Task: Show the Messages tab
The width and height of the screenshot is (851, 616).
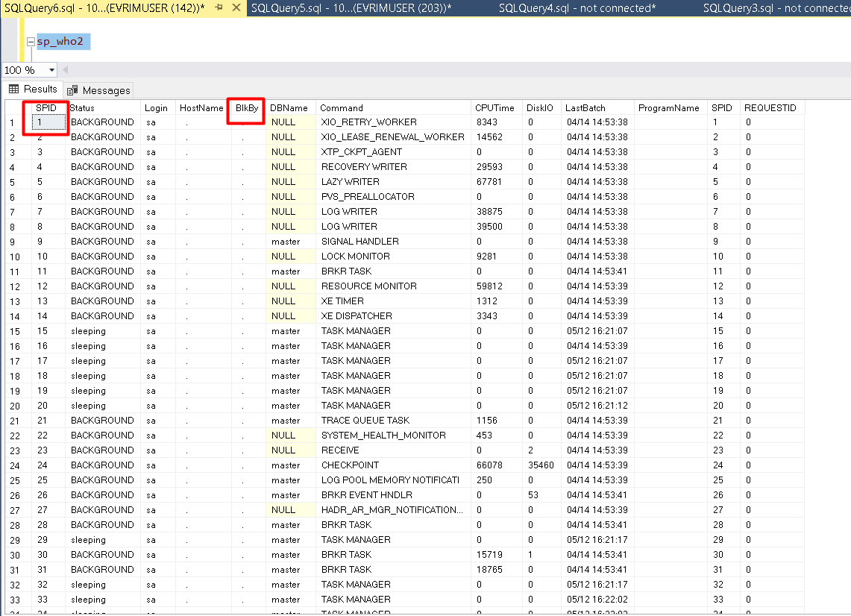Action: coord(98,90)
